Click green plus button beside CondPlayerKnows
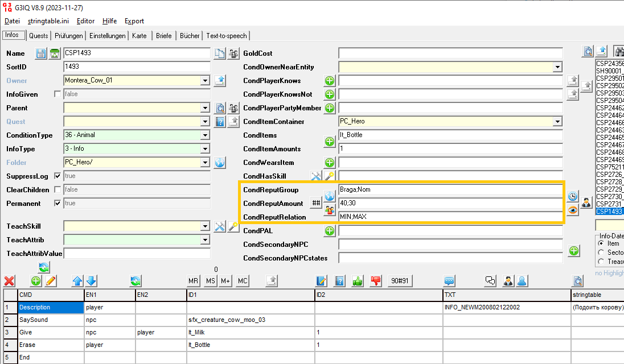This screenshot has width=624, height=364. pyautogui.click(x=329, y=81)
